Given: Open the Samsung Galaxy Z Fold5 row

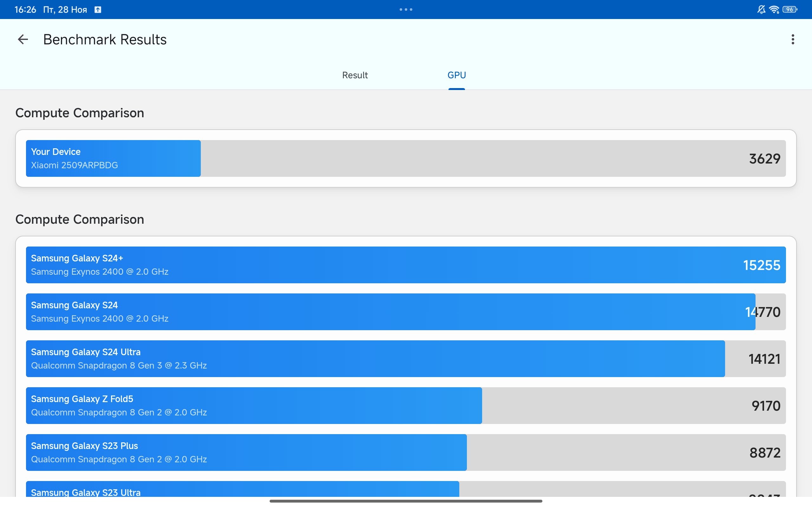Looking at the screenshot, I should 406,406.
